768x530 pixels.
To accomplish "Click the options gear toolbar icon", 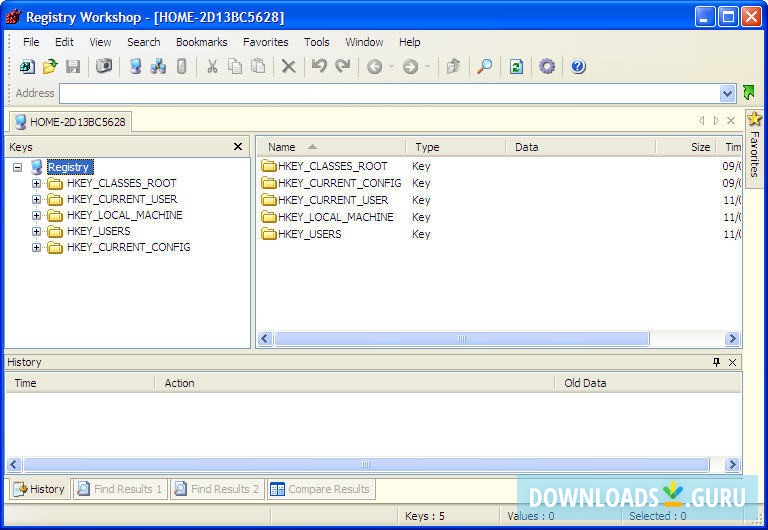I will coord(547,66).
